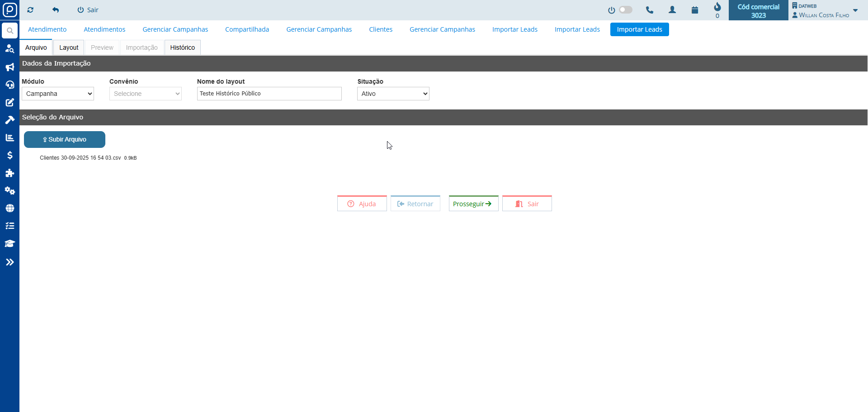The image size is (868, 412).
Task: Click the dollar sign finance icon
Action: point(9,155)
